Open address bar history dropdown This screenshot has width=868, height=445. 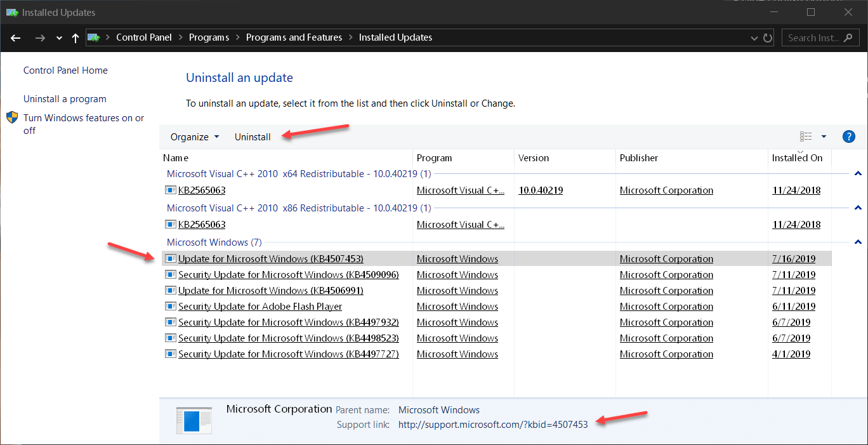(x=754, y=37)
